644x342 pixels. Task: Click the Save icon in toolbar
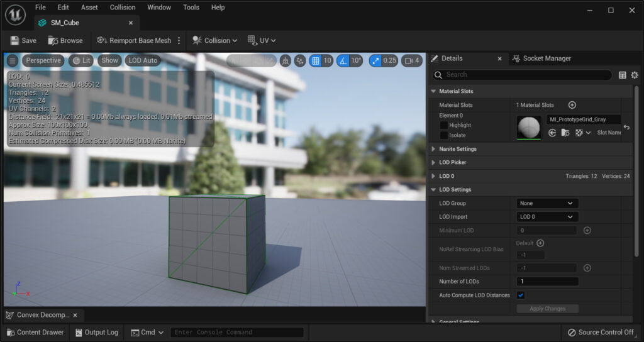tap(15, 40)
